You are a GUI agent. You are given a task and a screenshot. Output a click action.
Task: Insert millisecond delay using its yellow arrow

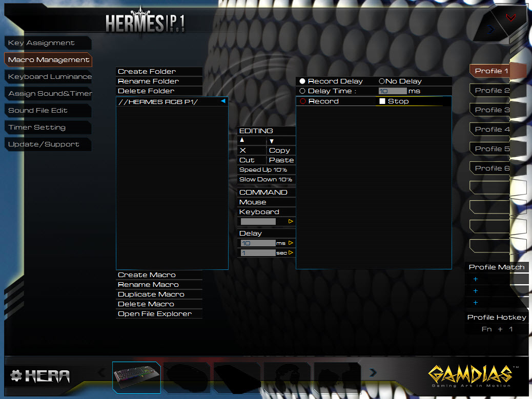point(291,243)
